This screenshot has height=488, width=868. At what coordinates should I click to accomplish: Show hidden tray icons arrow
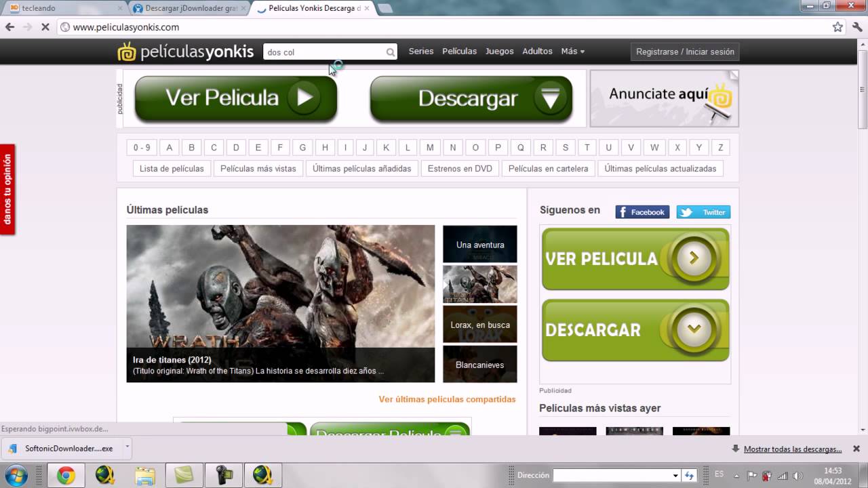[738, 475]
